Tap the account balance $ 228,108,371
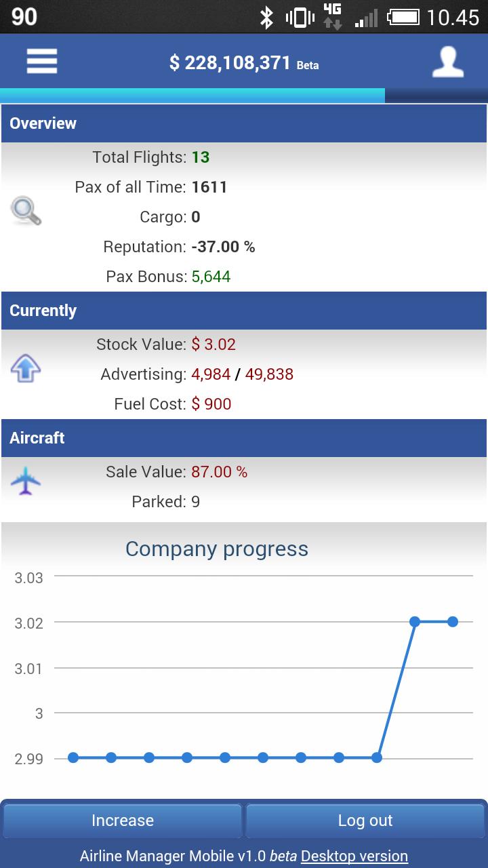The image size is (488, 868). (230, 63)
